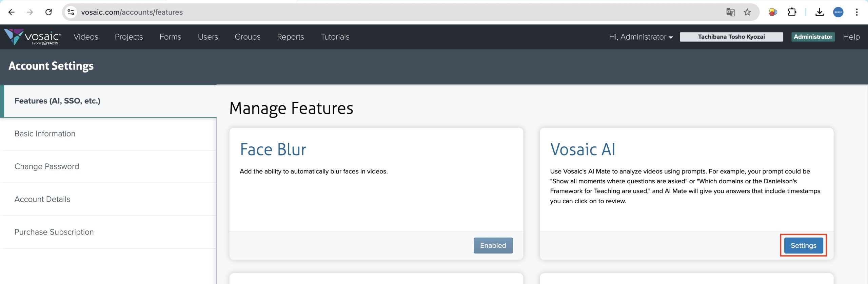Click the Chrome profile avatar
The image size is (868, 284).
pyautogui.click(x=838, y=12)
